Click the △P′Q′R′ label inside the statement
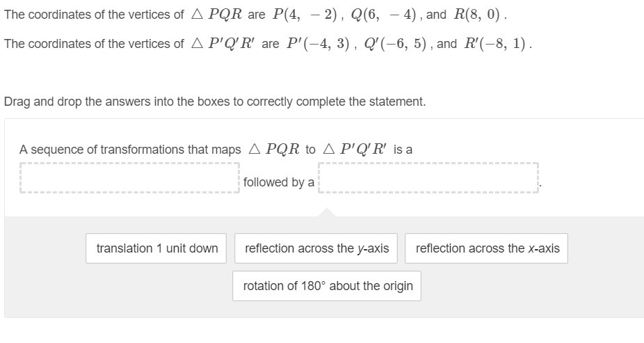 [x=355, y=149]
